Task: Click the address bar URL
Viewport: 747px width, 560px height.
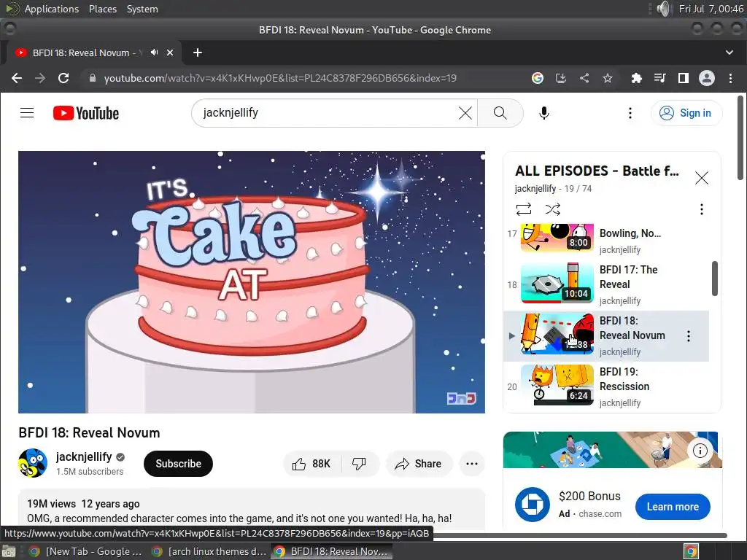Action: 280,78
